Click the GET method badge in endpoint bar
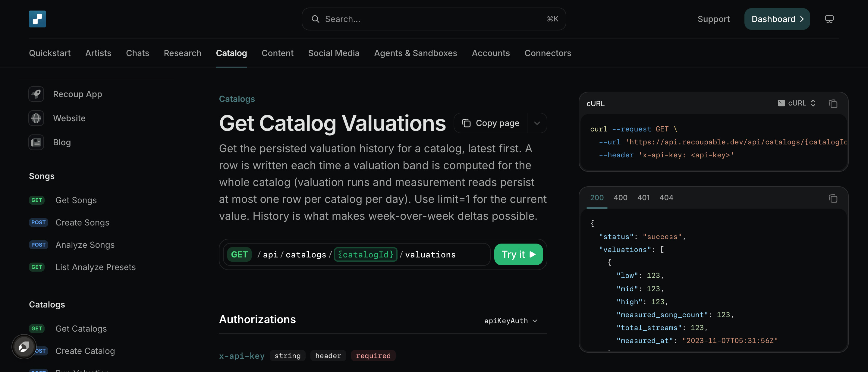Image resolution: width=868 pixels, height=372 pixels. pyautogui.click(x=239, y=254)
